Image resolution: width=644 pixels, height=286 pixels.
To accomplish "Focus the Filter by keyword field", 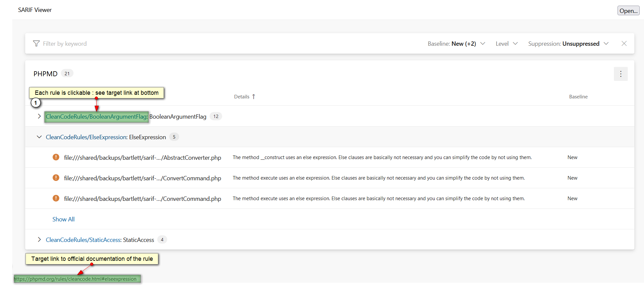I will point(65,44).
